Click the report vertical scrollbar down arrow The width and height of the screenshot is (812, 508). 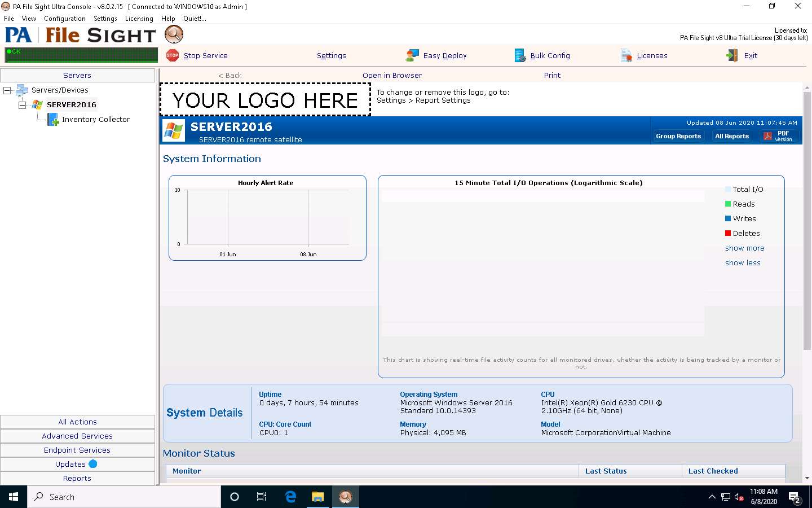click(x=807, y=478)
